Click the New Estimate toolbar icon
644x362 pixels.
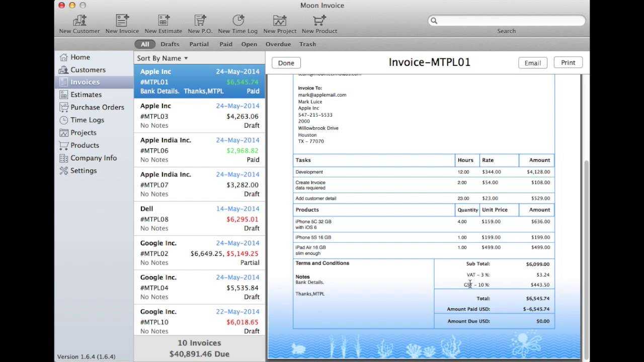tap(163, 21)
